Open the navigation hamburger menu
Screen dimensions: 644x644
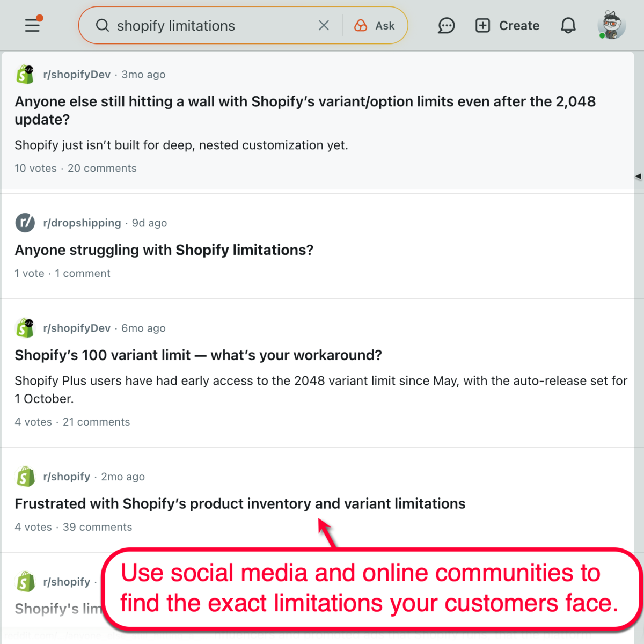point(32,25)
